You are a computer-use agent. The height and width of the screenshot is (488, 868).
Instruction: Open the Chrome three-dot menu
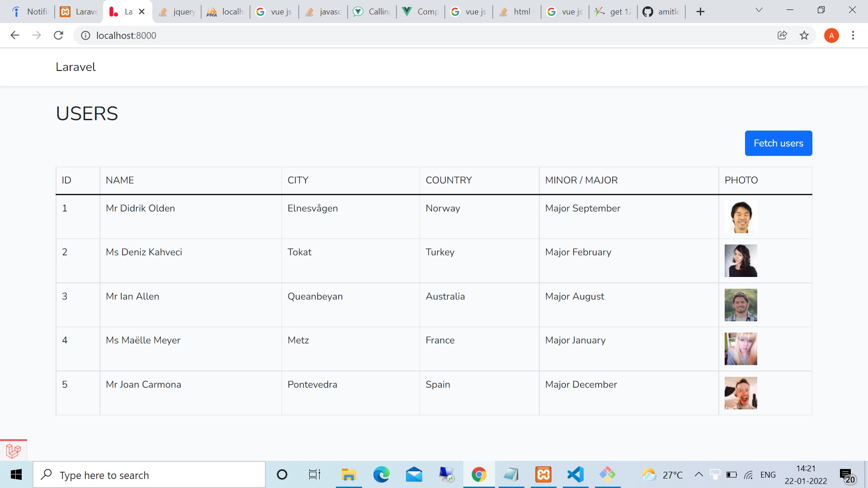(x=853, y=35)
